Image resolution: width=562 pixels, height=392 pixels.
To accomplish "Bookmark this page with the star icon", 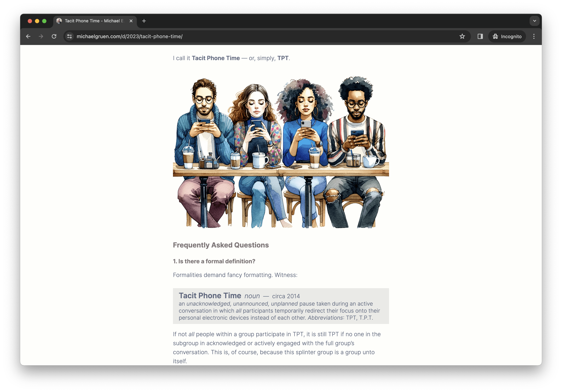I will click(x=462, y=37).
